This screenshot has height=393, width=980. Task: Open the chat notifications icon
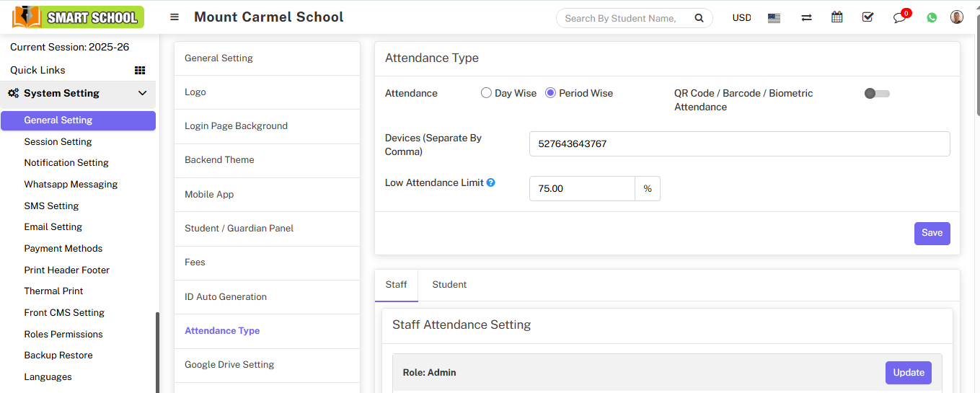click(899, 18)
